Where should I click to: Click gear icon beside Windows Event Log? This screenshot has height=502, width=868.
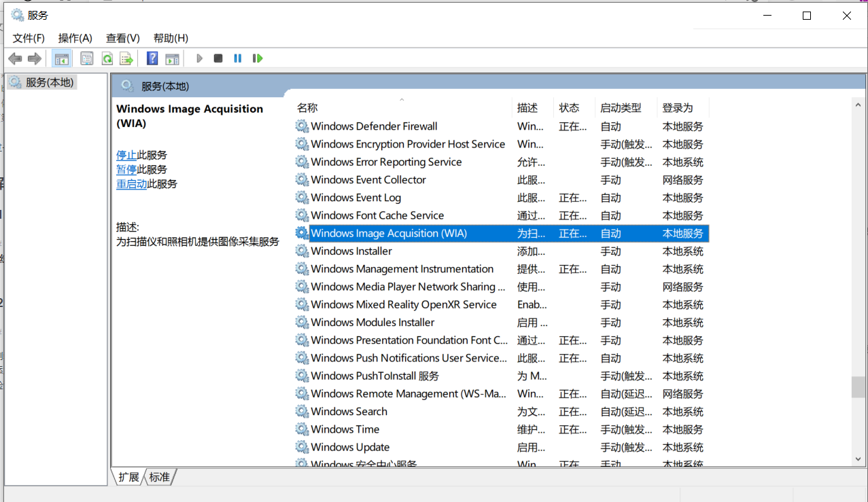(302, 197)
